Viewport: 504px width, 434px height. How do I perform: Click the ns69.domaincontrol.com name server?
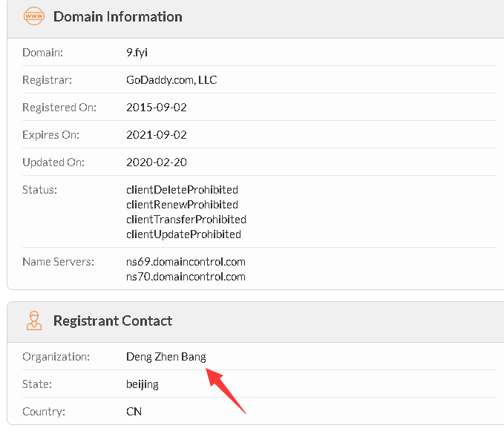point(186,262)
